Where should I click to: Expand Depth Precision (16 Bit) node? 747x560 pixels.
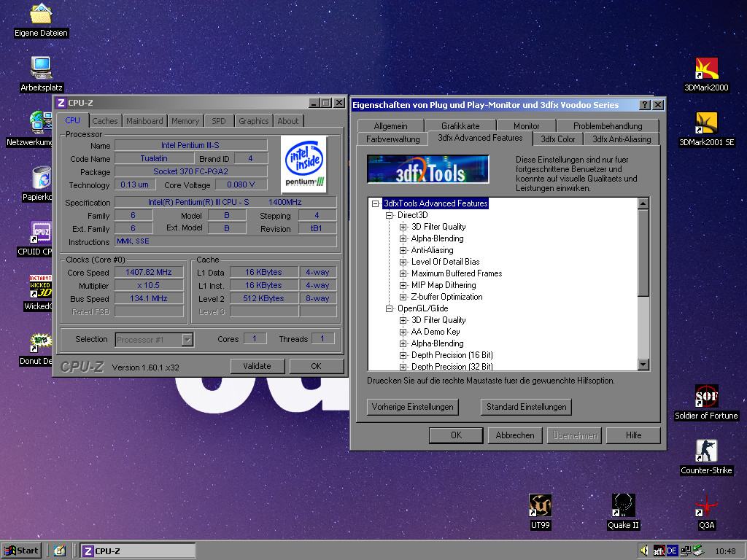tap(403, 355)
